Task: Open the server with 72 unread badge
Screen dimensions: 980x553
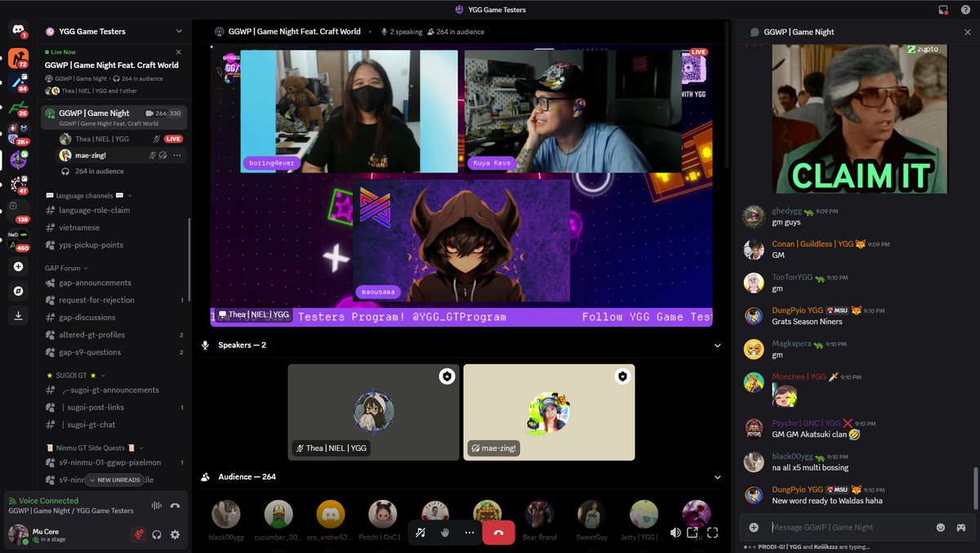Action: pos(18,58)
